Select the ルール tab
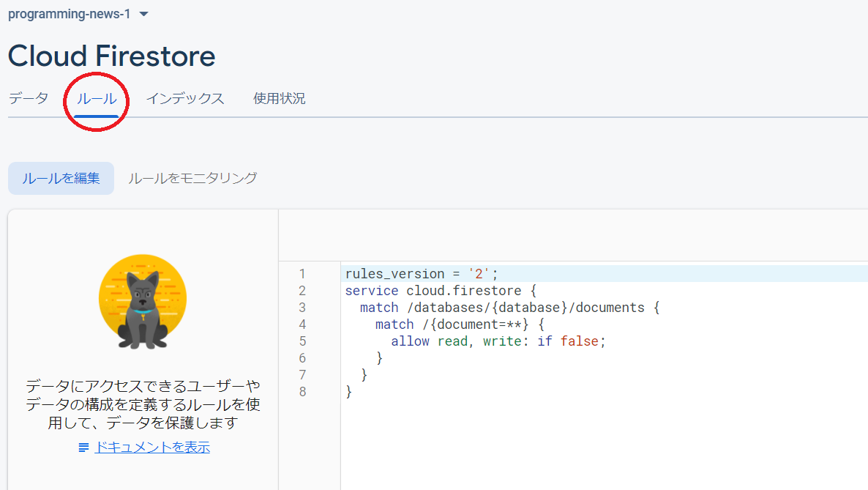 [x=97, y=99]
